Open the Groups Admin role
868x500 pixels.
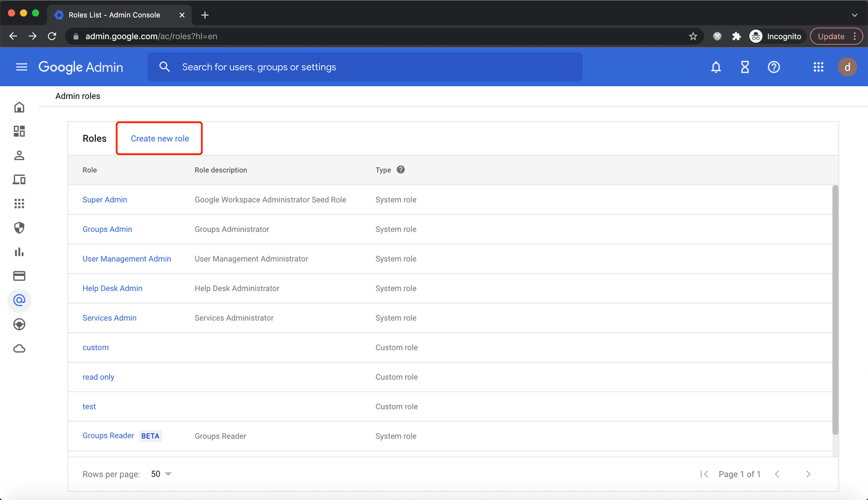point(107,229)
